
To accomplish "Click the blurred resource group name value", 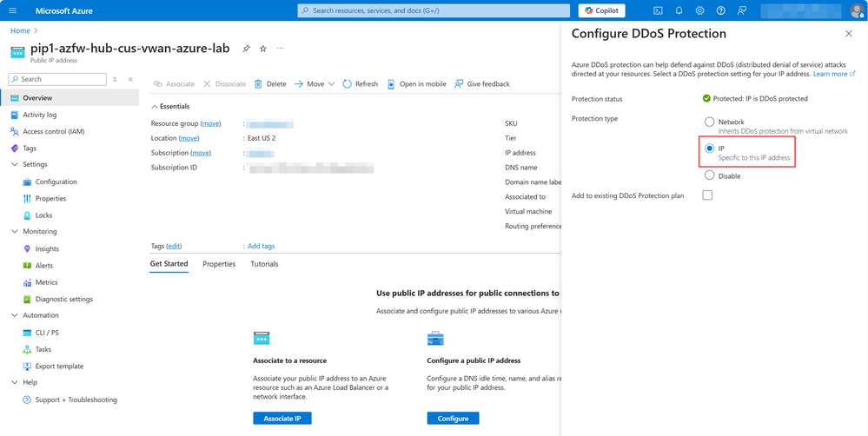I will pos(270,123).
